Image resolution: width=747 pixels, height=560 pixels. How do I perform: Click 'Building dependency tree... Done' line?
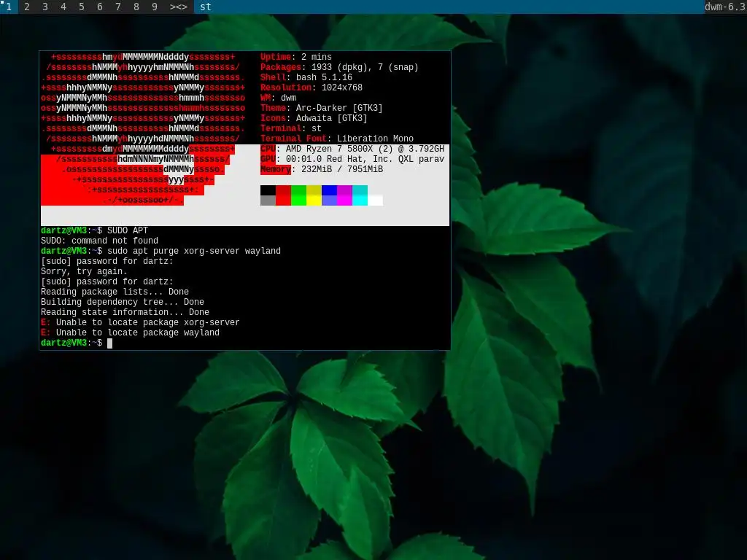coord(123,303)
